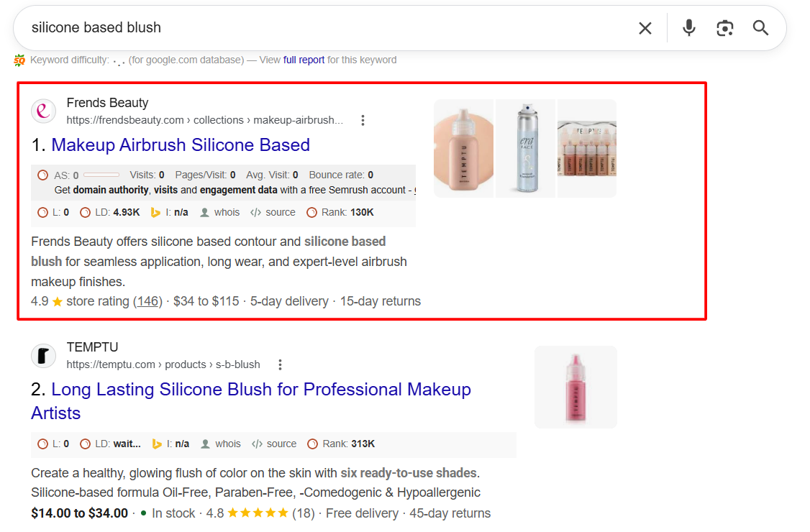The height and width of the screenshot is (532, 810).
Task: Clear the search box text
Action: pyautogui.click(x=645, y=28)
